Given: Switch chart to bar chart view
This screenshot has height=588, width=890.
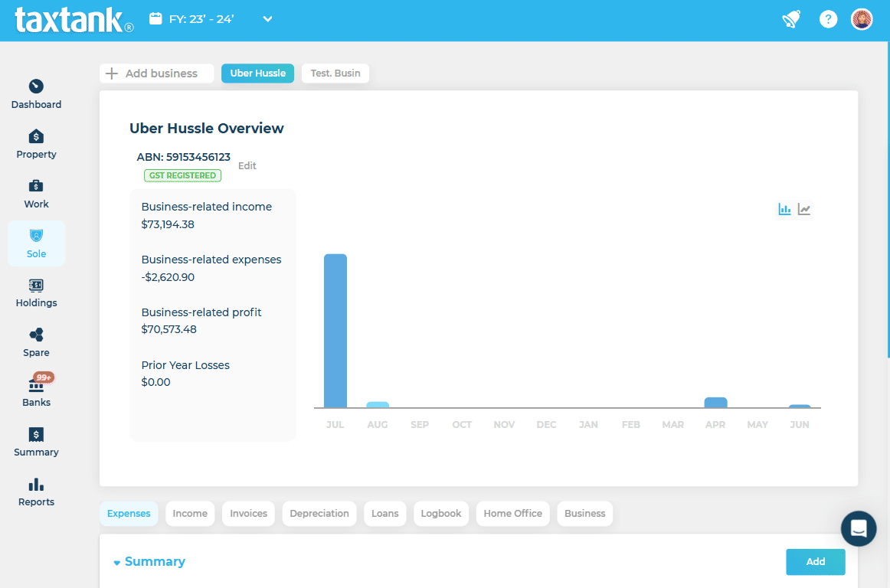Looking at the screenshot, I should click(x=784, y=210).
